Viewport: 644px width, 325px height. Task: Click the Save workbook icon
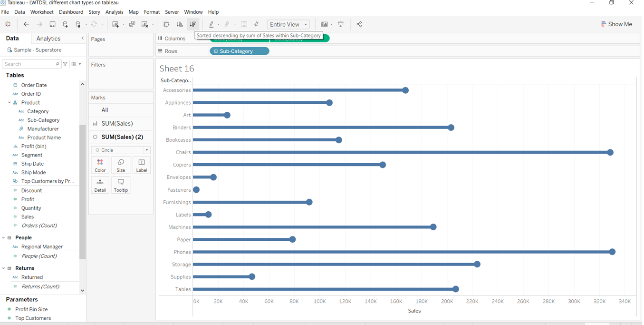[x=52, y=24]
